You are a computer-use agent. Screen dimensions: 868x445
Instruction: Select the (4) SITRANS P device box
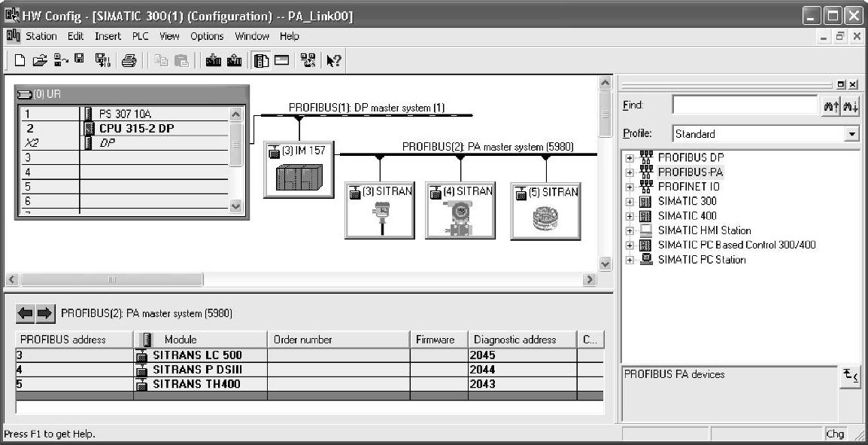click(x=460, y=210)
